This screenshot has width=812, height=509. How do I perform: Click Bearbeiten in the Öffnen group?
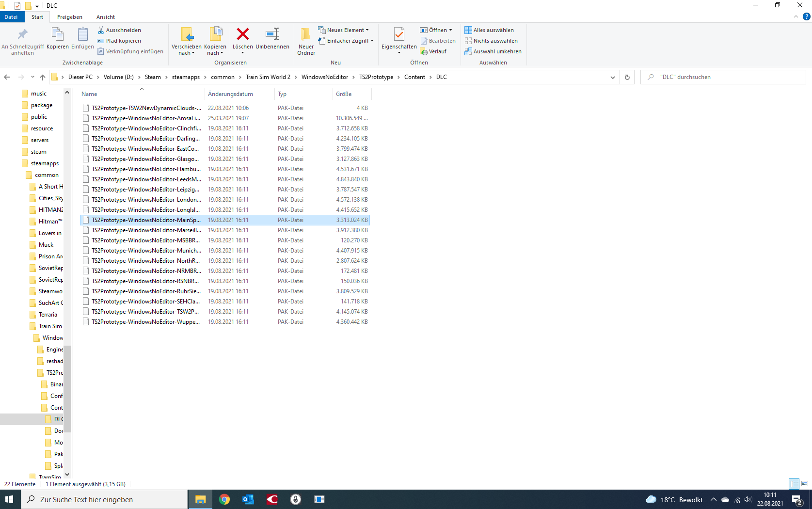point(438,41)
